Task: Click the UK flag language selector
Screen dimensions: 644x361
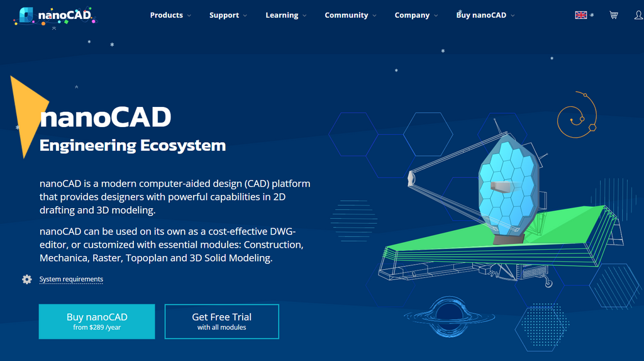Action: 580,15
